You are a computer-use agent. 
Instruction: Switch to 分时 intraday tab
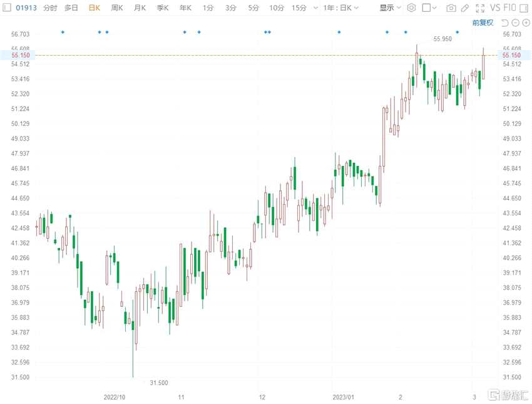50,8
